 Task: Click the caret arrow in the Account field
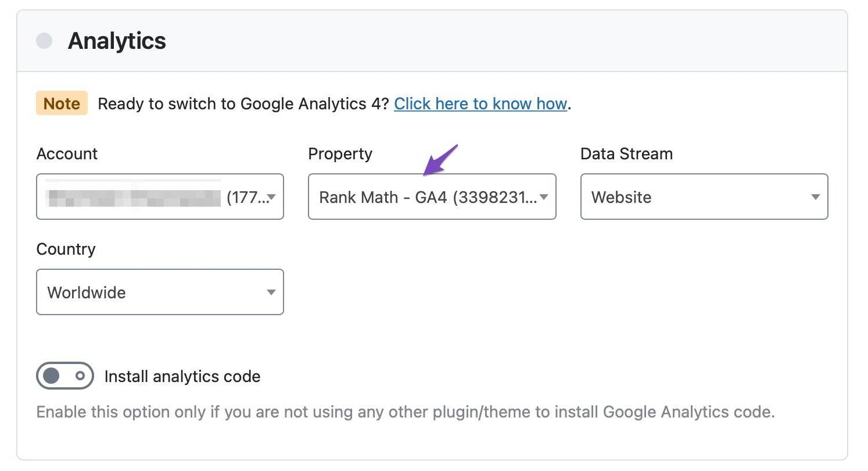271,197
